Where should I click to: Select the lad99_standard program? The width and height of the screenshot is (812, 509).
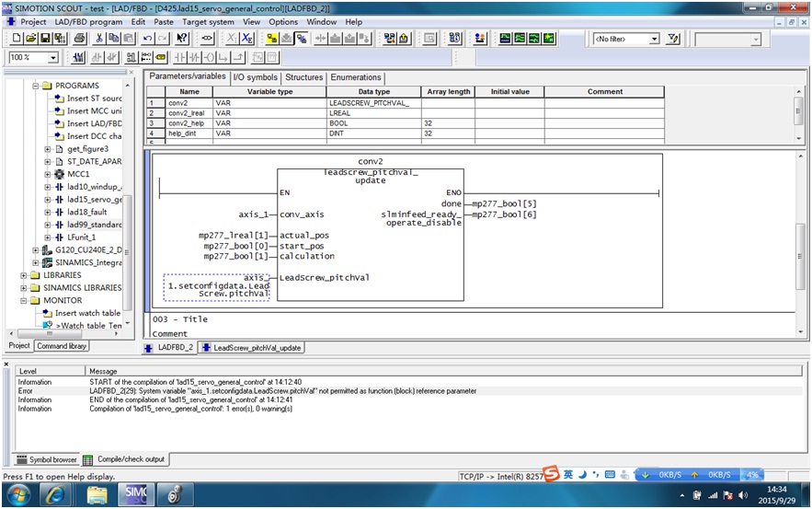coord(94,225)
